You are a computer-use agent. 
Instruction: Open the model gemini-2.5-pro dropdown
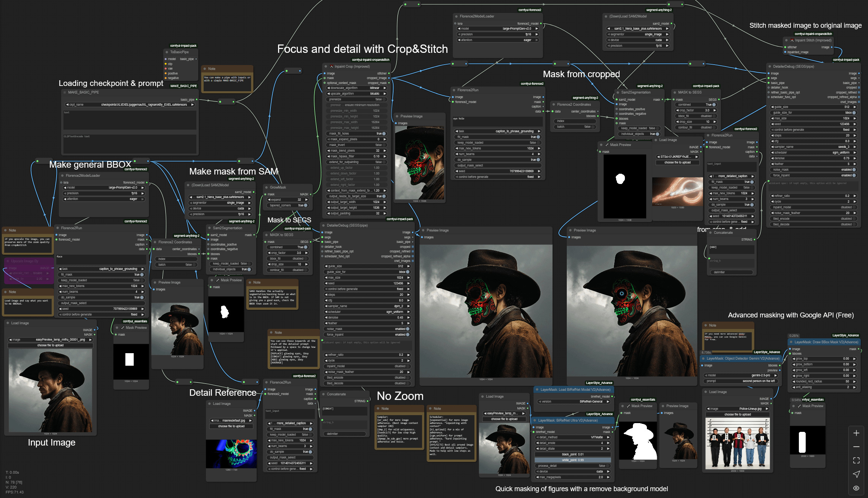tap(740, 375)
